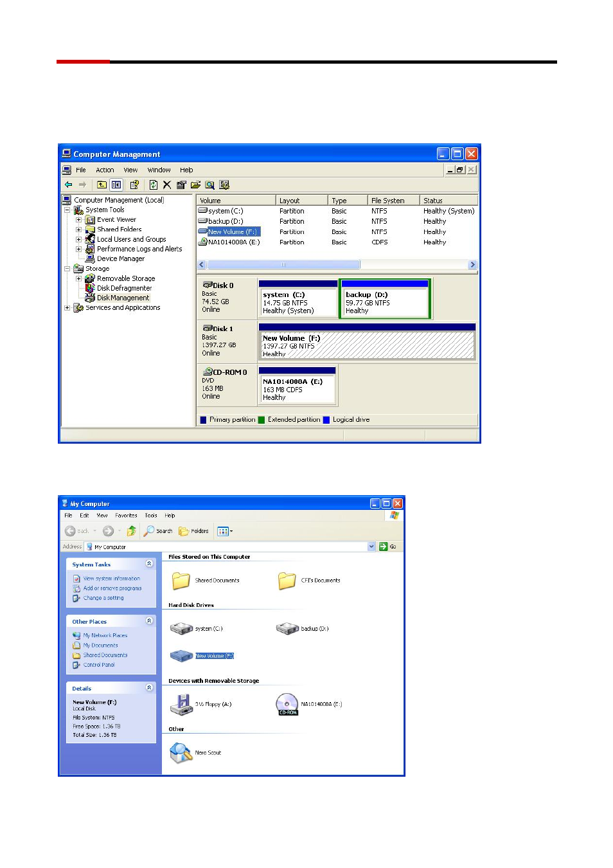Select Event Viewer in the console tree
The height and width of the screenshot is (868, 613).
116,219
